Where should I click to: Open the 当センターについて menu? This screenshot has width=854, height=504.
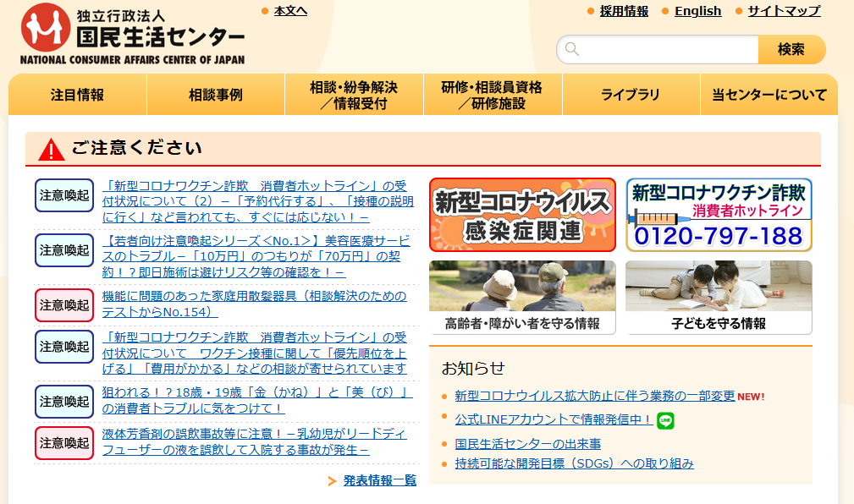coord(769,95)
